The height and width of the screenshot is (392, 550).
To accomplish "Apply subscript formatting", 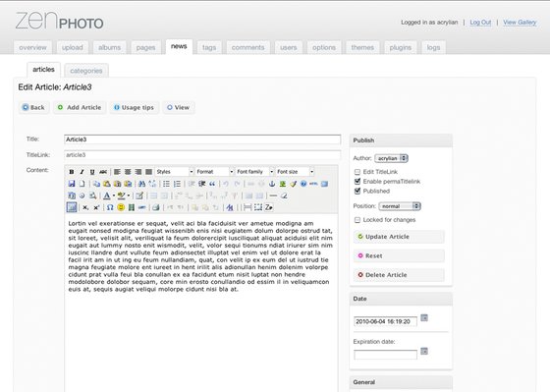I will click(85, 207).
